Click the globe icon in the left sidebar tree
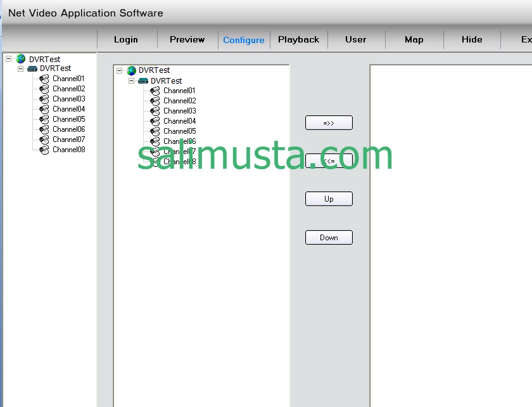Image resolution: width=532 pixels, height=407 pixels. pos(21,59)
